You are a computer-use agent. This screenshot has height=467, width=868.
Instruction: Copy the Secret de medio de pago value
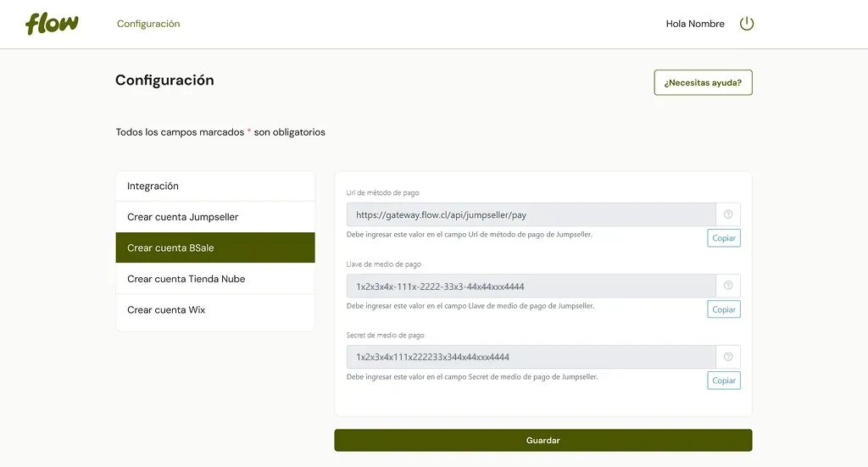724,381
